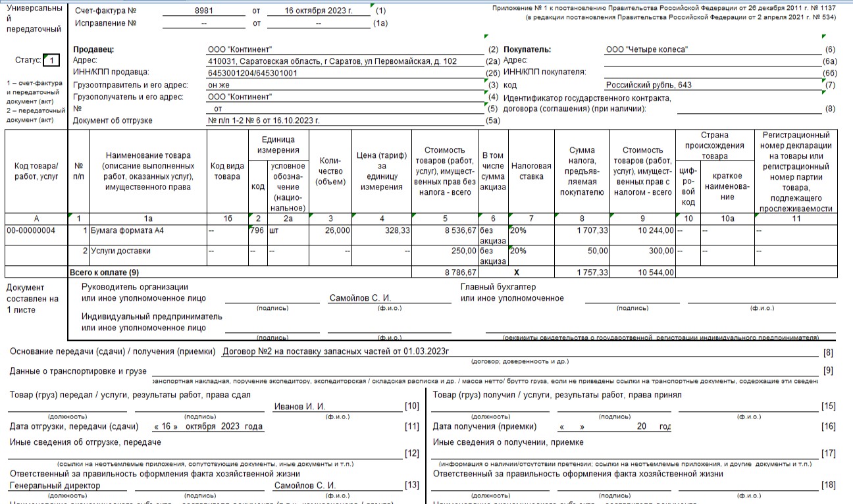The image size is (853, 504).
Task: Click the empty buyer ИНН/КПП field (6б)
Action: [x=713, y=73]
